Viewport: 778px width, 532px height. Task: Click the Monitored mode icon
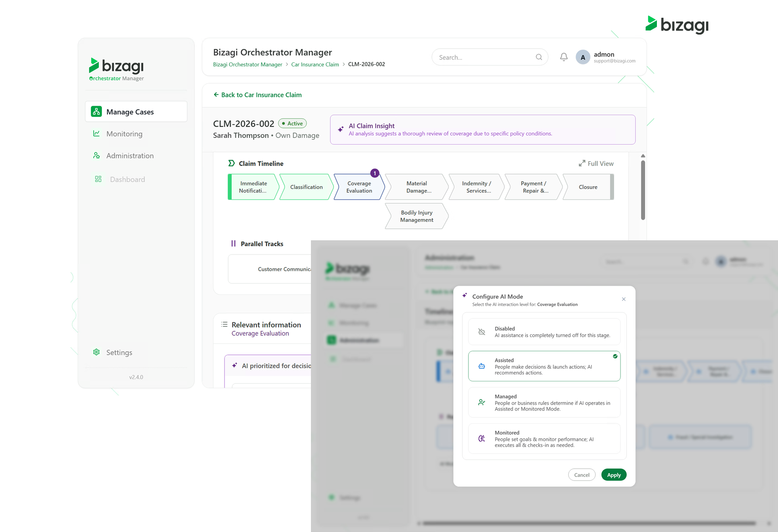(482, 439)
